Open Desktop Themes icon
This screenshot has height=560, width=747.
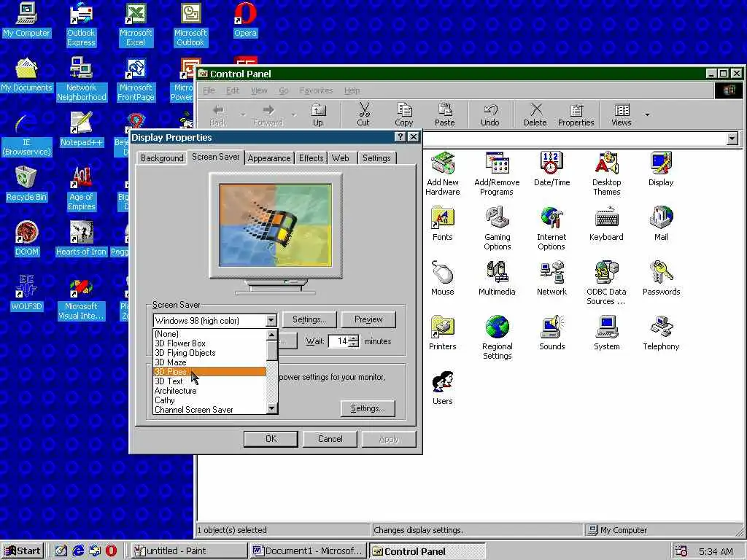[x=606, y=174]
